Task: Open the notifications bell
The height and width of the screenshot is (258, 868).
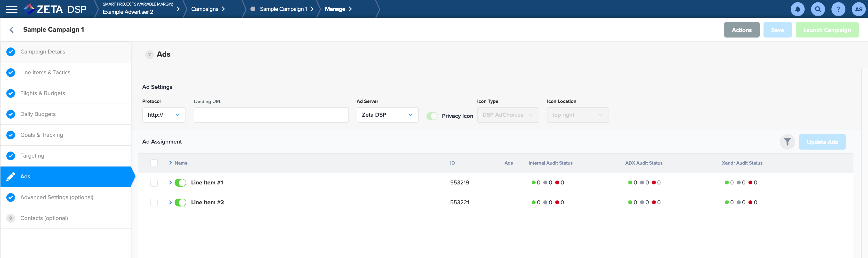Action: [x=797, y=9]
